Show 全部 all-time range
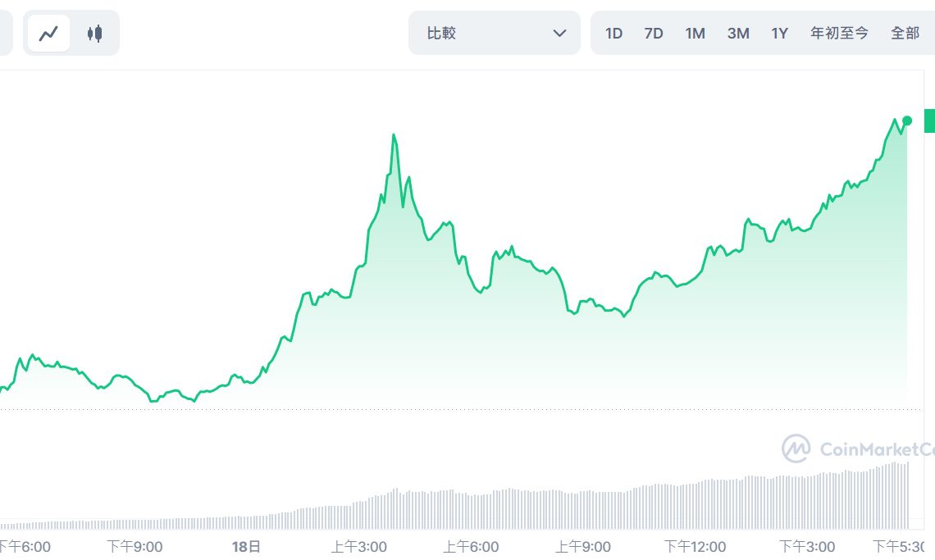935x560 pixels. click(905, 34)
